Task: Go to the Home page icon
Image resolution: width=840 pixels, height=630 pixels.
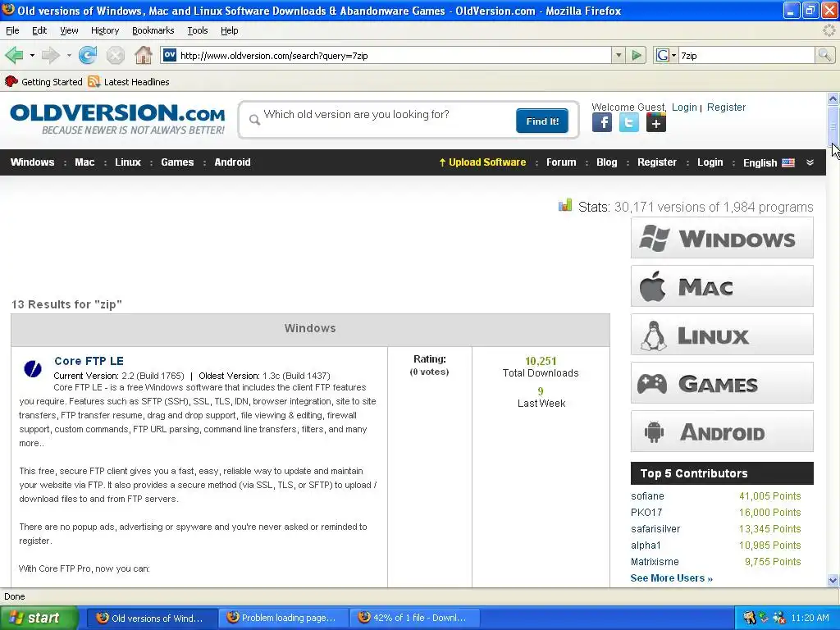Action: click(x=143, y=55)
